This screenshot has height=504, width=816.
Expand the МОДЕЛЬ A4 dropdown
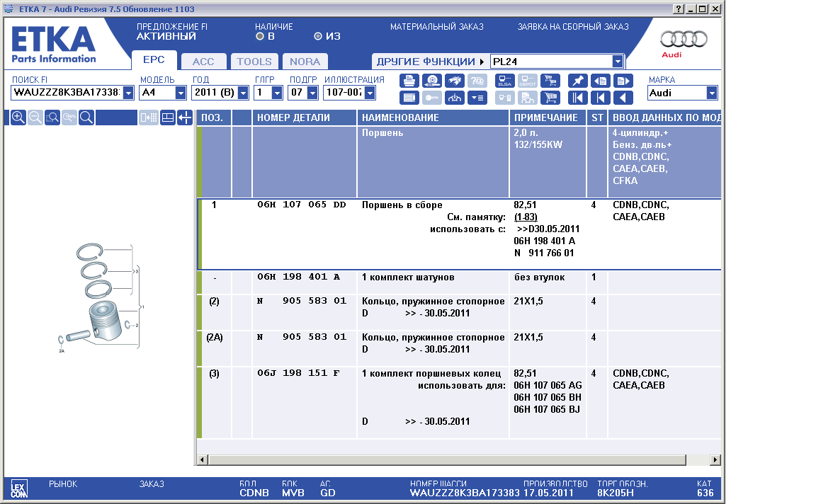click(x=181, y=93)
